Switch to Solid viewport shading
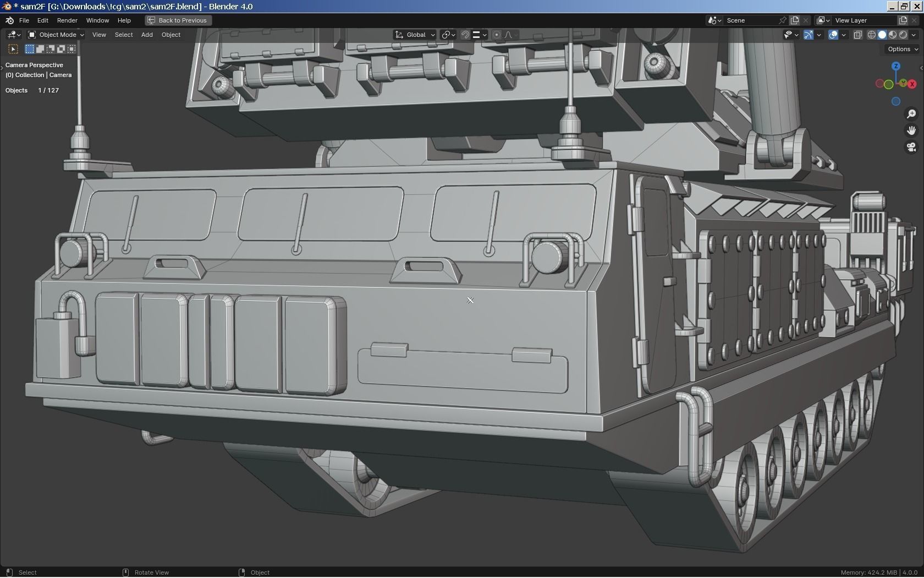Image resolution: width=924 pixels, height=578 pixels. click(882, 35)
